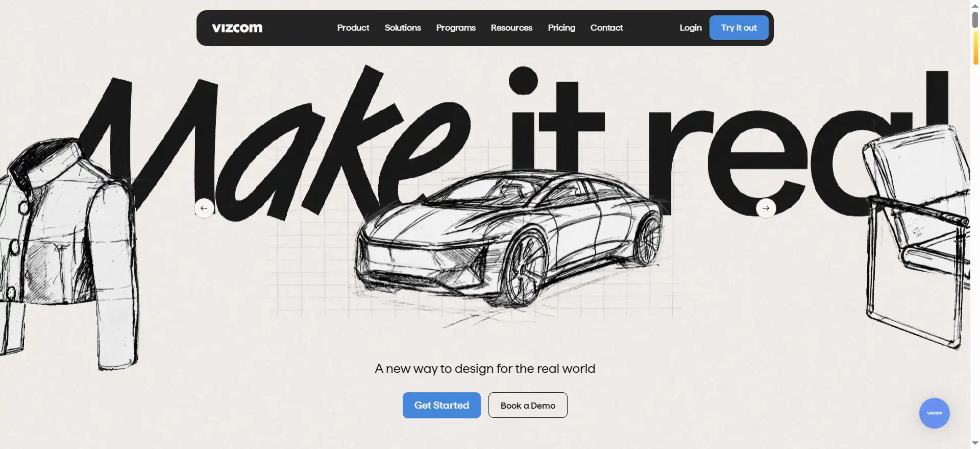The height and width of the screenshot is (449, 980).
Task: Click 'A new way to design' tagline
Action: pyautogui.click(x=485, y=369)
